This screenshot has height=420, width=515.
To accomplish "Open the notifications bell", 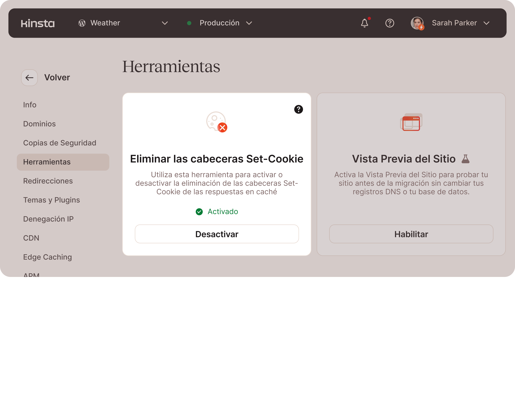I will (x=364, y=23).
